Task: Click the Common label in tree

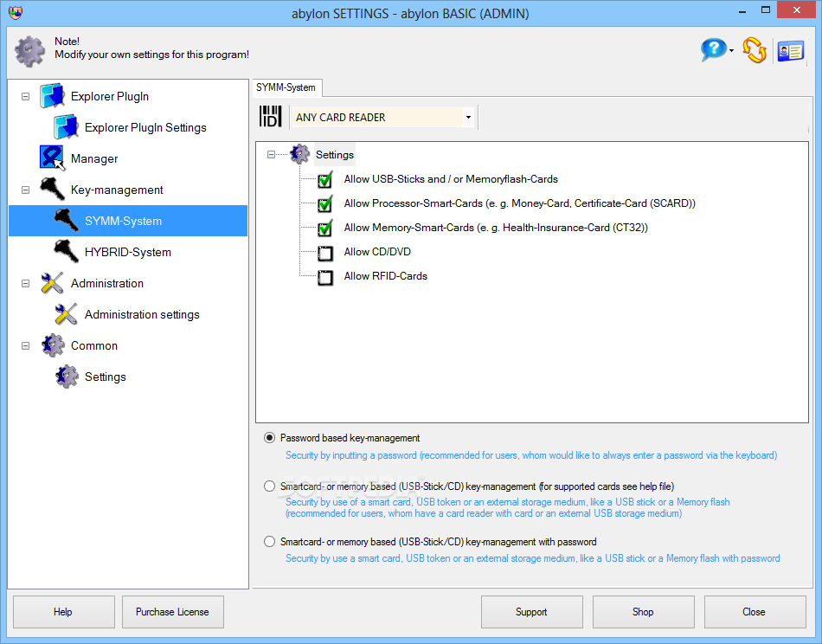Action: [94, 345]
